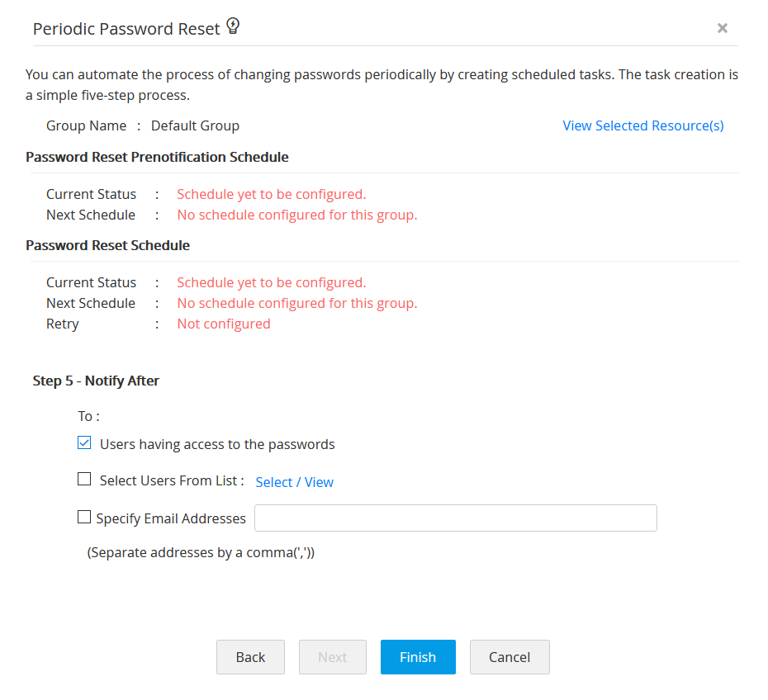The height and width of the screenshot is (700, 768).
Task: Tick the Specify Email Addresses checkbox
Action: [x=84, y=518]
